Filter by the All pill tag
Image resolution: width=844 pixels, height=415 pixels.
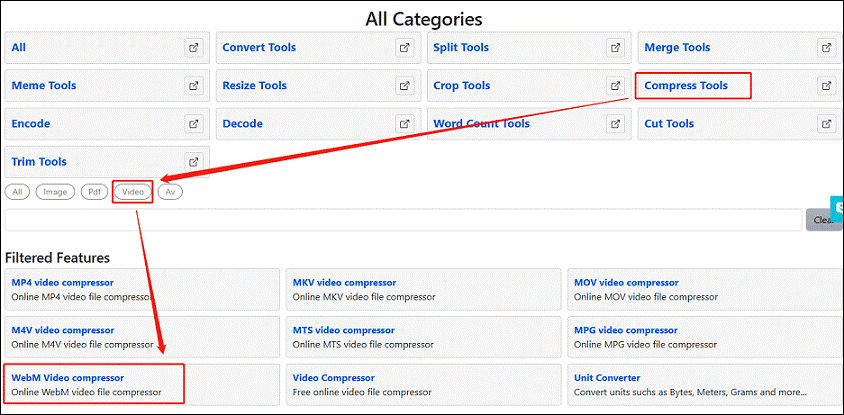click(x=17, y=192)
